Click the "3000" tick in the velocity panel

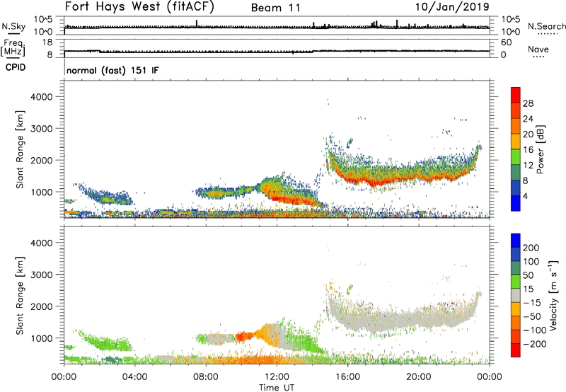point(41,275)
